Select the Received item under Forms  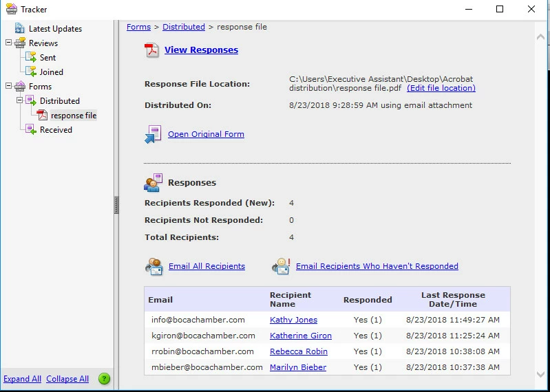pos(56,129)
